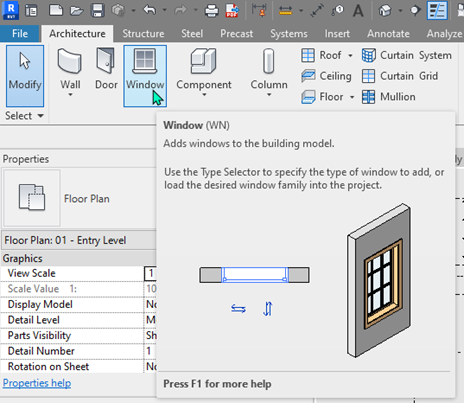Click the Print icon in quick access toolbar
The image size is (464, 403).
point(211,11)
